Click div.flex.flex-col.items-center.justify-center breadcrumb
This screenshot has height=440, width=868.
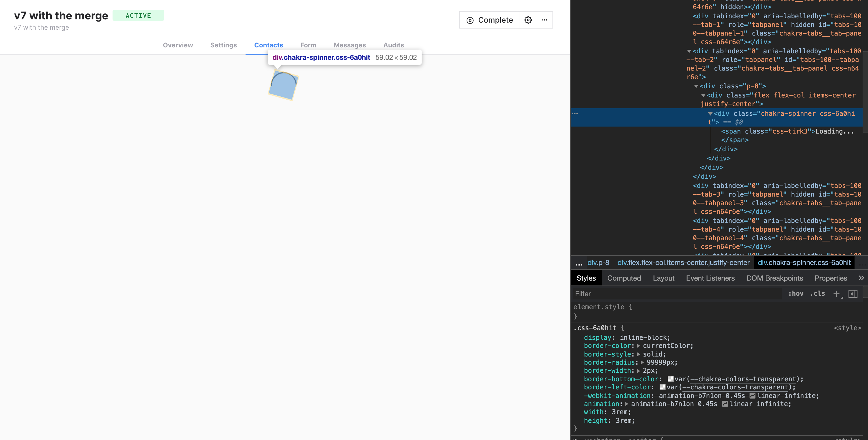[x=683, y=263]
